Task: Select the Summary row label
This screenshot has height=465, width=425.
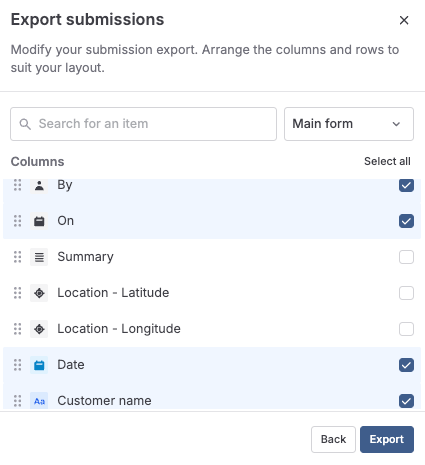Action: click(x=85, y=257)
